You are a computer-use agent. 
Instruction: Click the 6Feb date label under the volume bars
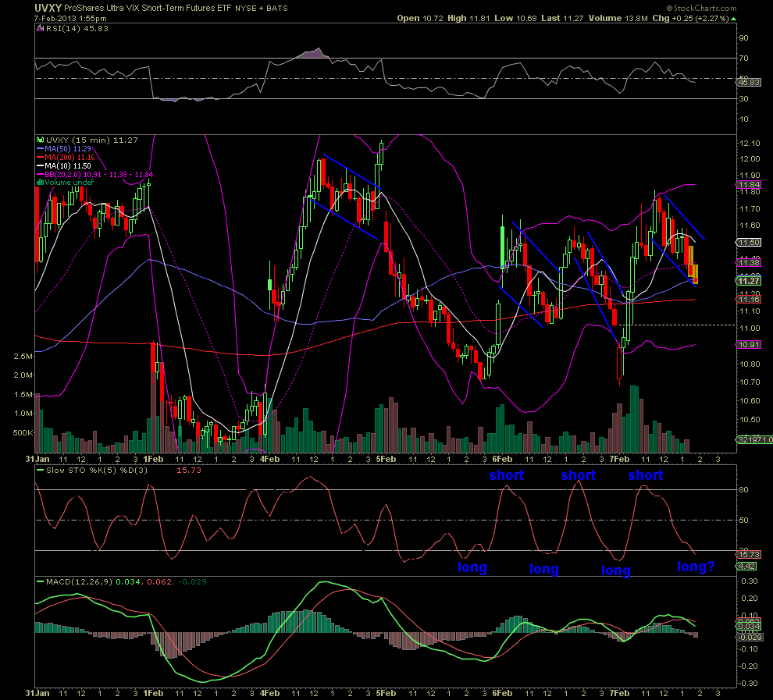tap(502, 459)
